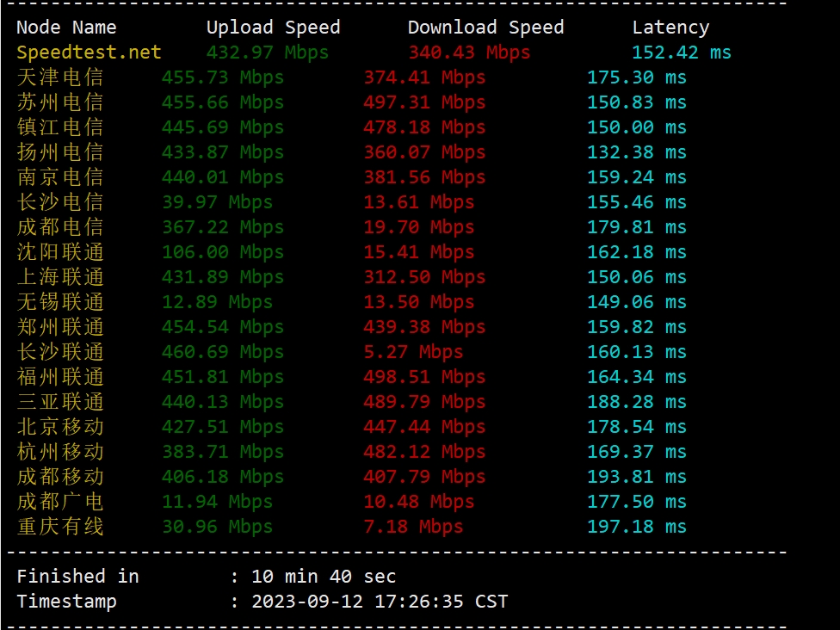Select the finished time 10 min 40 sec
Image resolution: width=840 pixels, height=630 pixels.
(x=324, y=577)
